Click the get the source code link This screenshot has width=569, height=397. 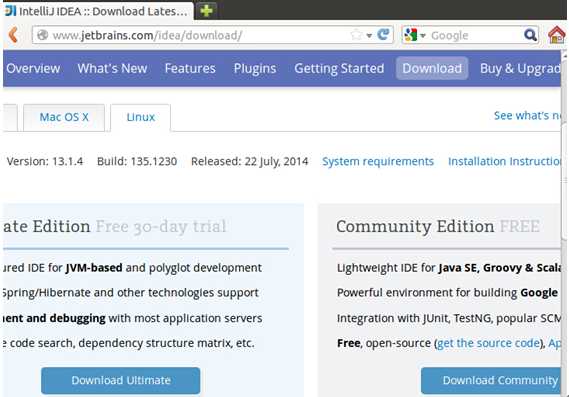tap(488, 343)
